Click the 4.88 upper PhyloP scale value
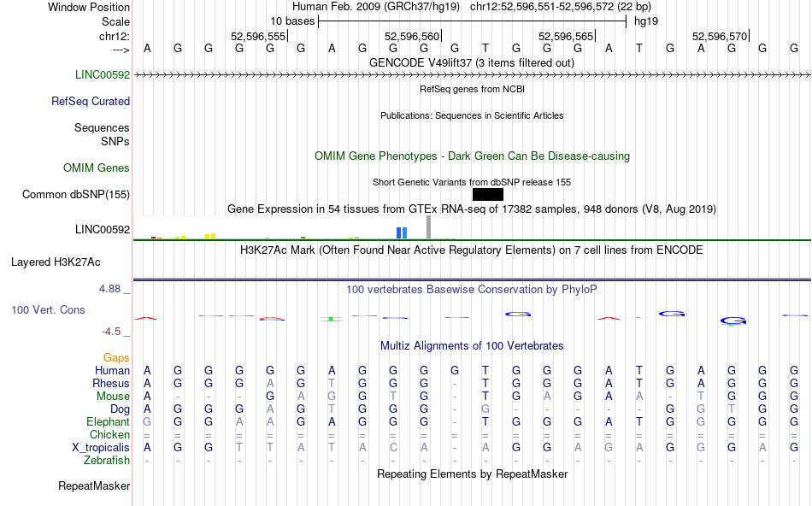 (x=109, y=289)
